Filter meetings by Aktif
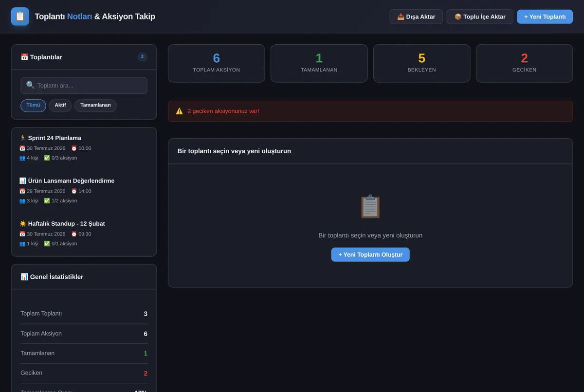 [x=60, y=106]
